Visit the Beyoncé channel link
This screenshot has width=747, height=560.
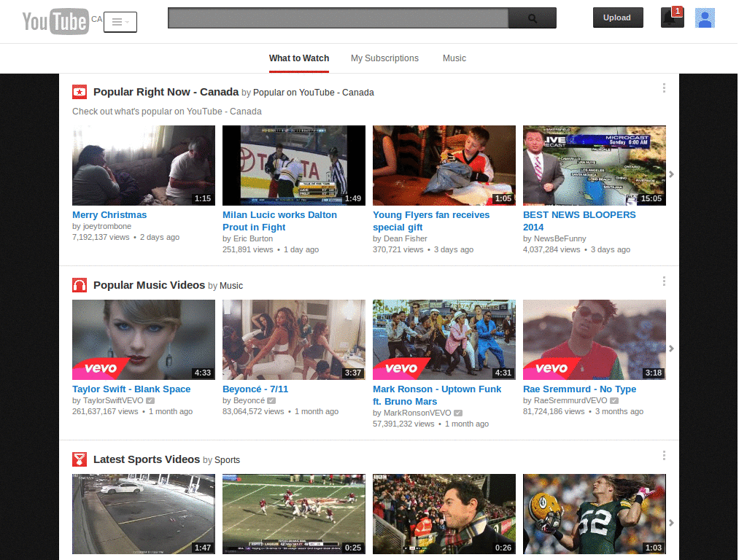249,400
